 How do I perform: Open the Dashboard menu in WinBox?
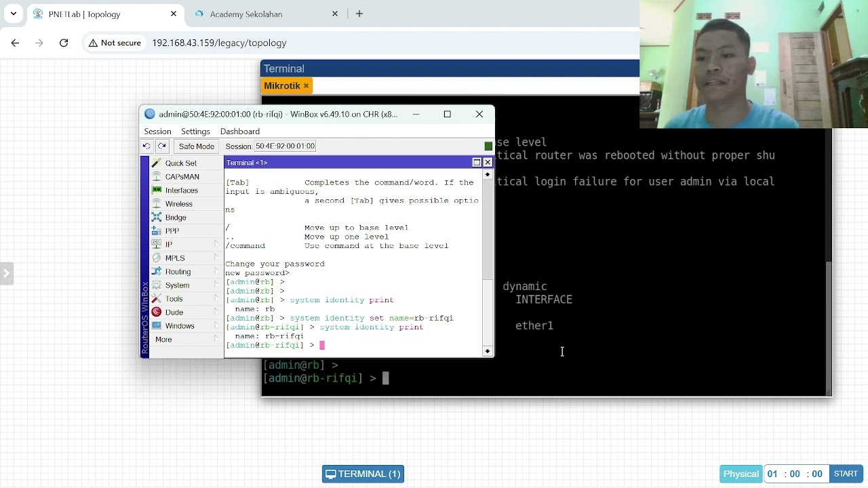(x=240, y=131)
